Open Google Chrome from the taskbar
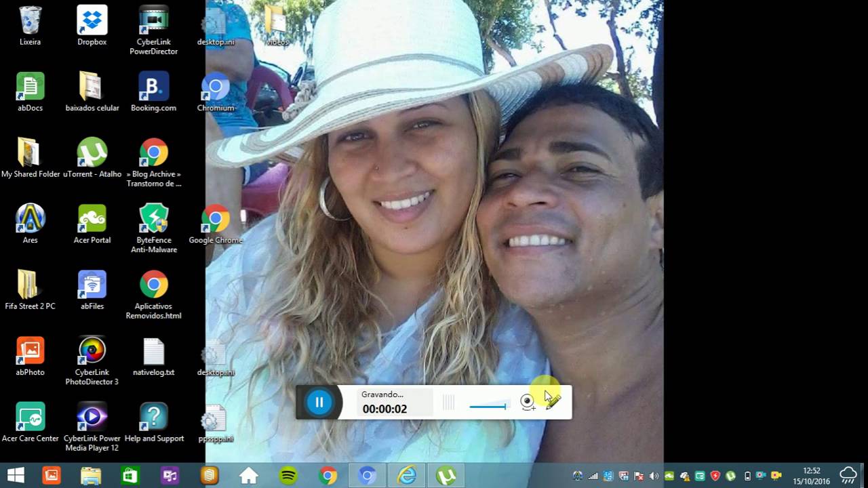Image resolution: width=868 pixels, height=488 pixels. tap(328, 476)
